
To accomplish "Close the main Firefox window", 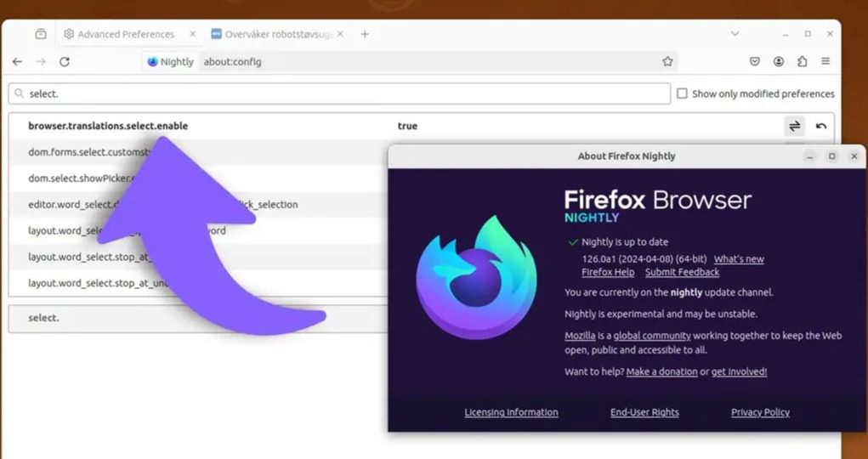I will click(830, 34).
